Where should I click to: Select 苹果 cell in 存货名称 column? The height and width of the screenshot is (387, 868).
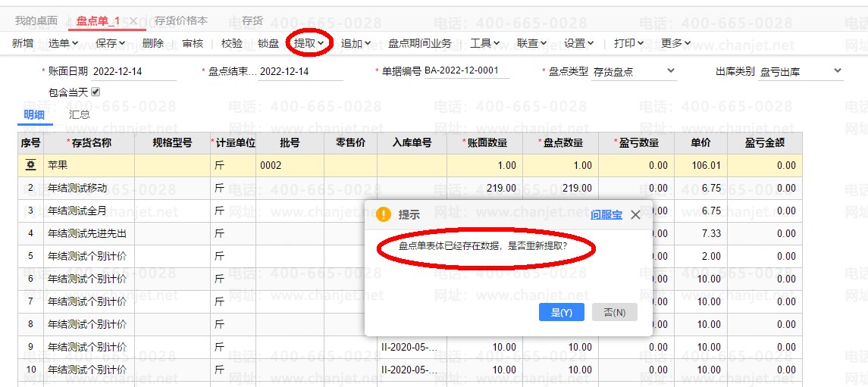click(89, 165)
